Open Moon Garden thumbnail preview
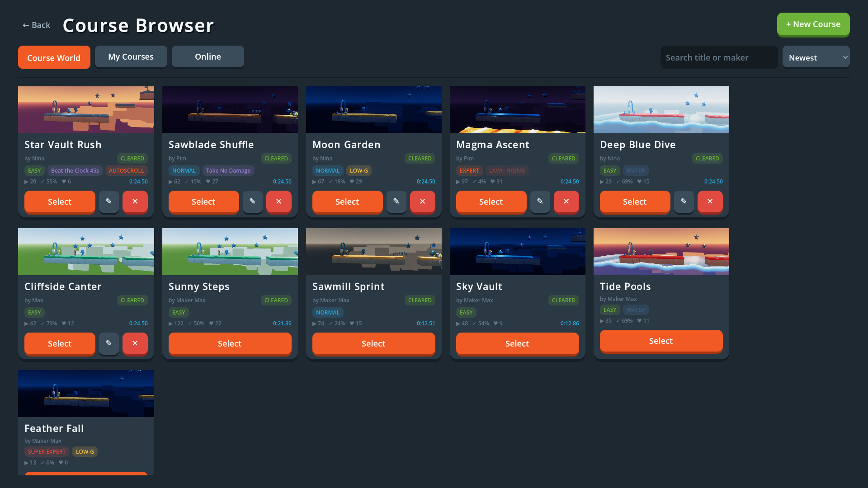Viewport: 868px width, 488px height. click(x=373, y=110)
